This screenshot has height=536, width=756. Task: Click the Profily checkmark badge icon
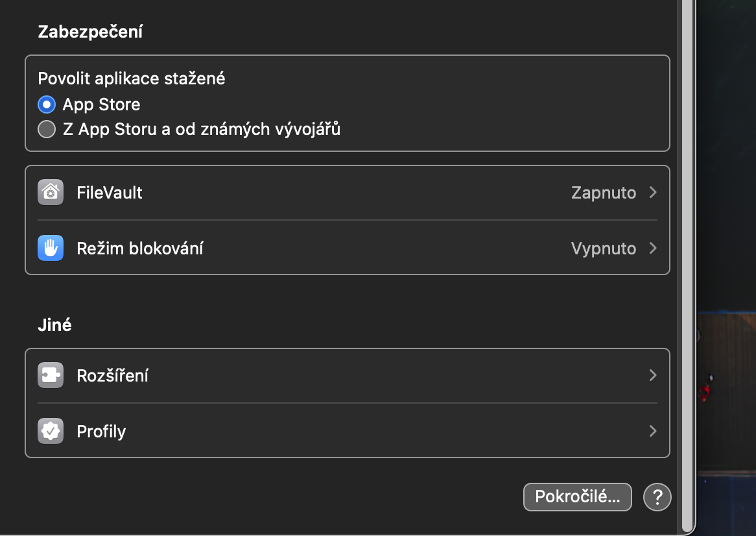pyautogui.click(x=51, y=431)
